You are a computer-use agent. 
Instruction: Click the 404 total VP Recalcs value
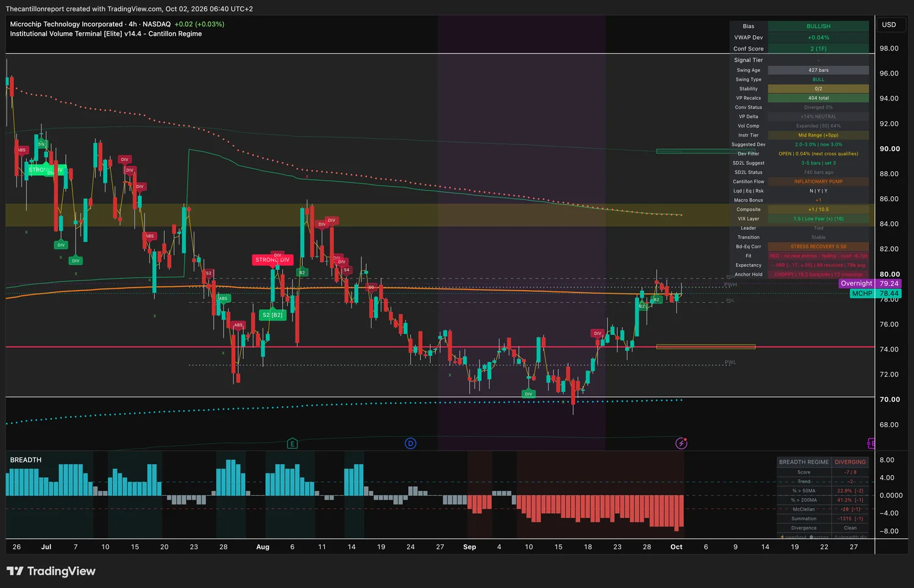click(818, 98)
